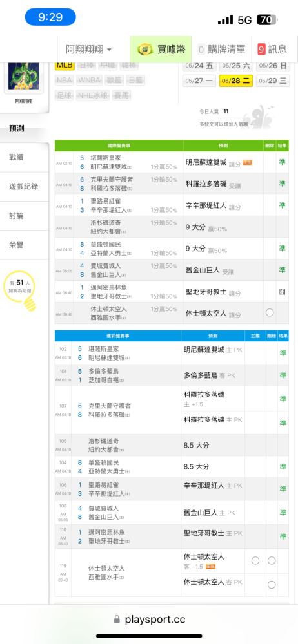Screen dimensions: 298x644
Task: Click 紐約大都會 in game 105
Action: click(103, 449)
